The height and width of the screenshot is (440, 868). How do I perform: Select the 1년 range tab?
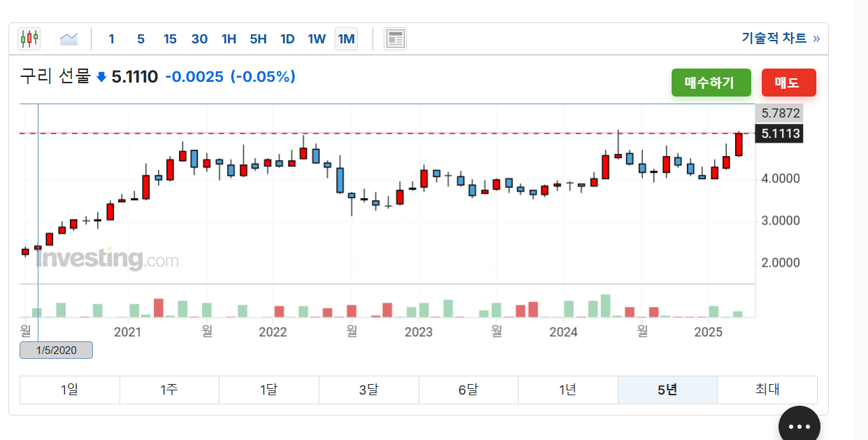pyautogui.click(x=567, y=390)
